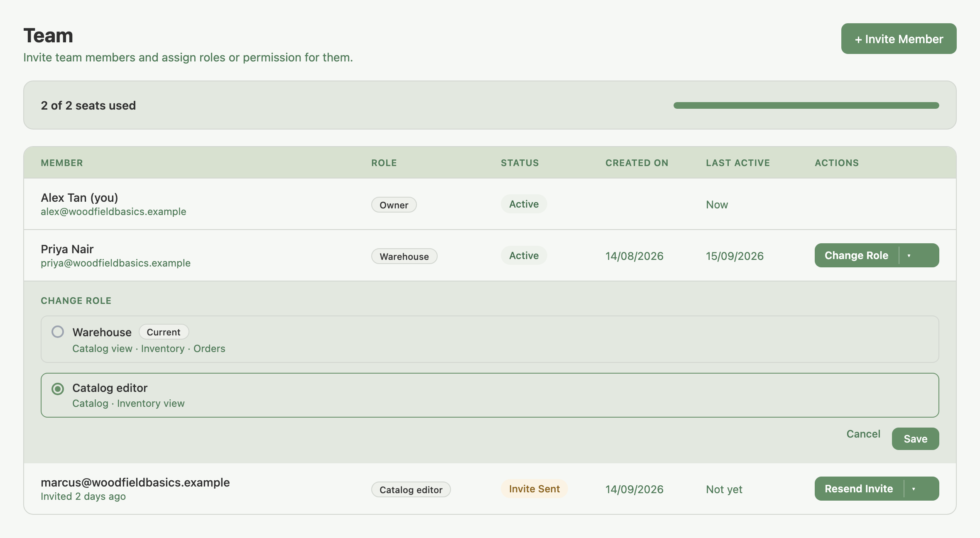Click 'Catalog · Inventory view' permissions text
Screen dimensions: 980x538
128,403
